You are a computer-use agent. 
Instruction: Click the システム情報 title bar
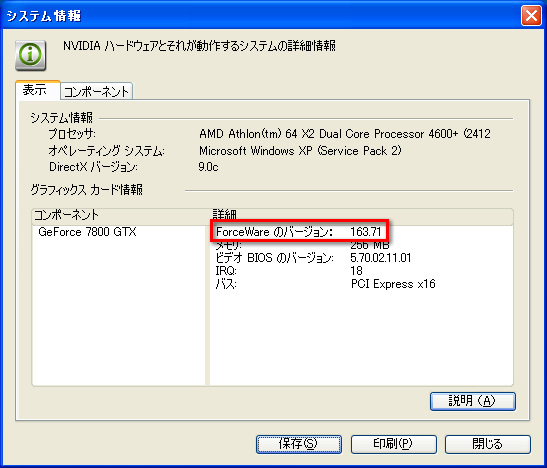[x=262, y=16]
